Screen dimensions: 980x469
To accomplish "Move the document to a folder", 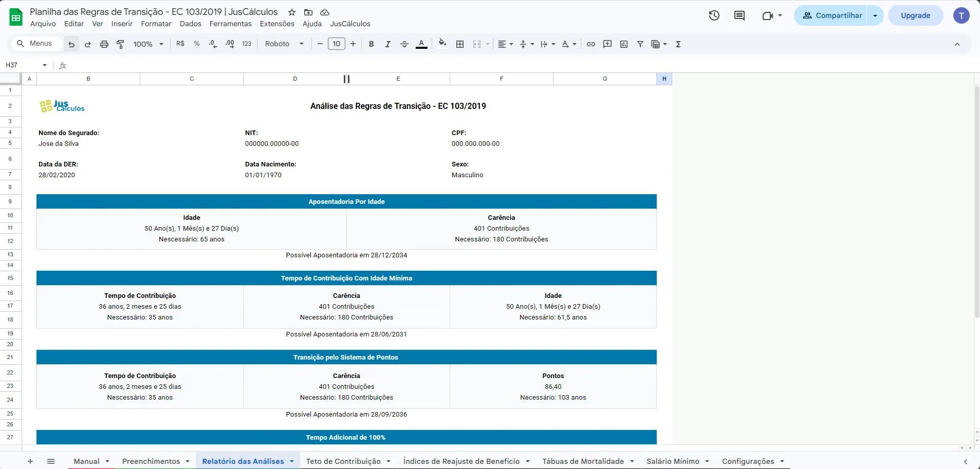I will 308,12.
